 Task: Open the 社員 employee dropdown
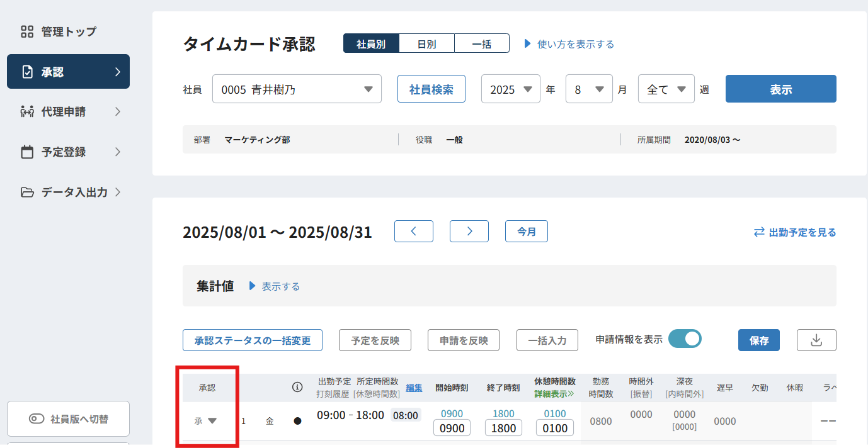pyautogui.click(x=297, y=89)
